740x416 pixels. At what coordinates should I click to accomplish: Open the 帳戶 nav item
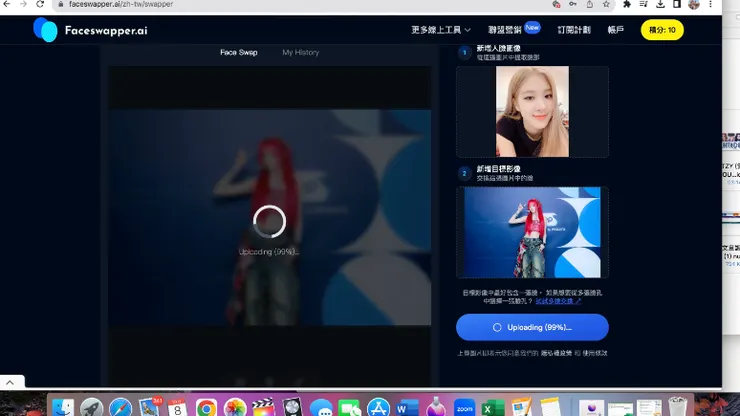pyautogui.click(x=616, y=30)
